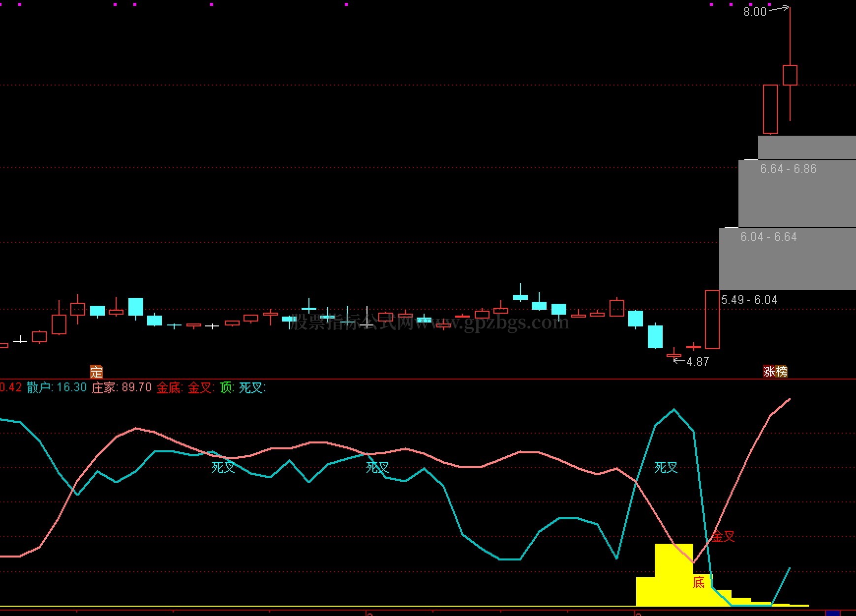856x616 pixels.
Task: Click the green 顶 legend label
Action: coord(226,388)
